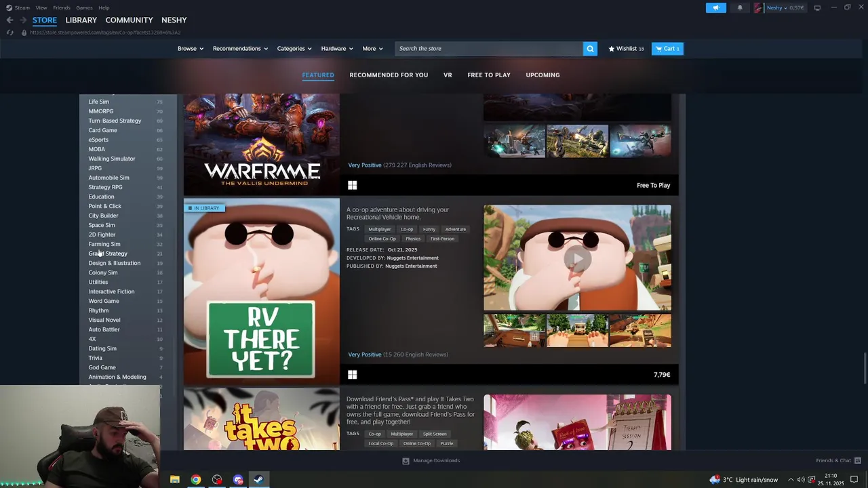This screenshot has width=868, height=488.
Task: Reload the store page
Action: (9, 33)
